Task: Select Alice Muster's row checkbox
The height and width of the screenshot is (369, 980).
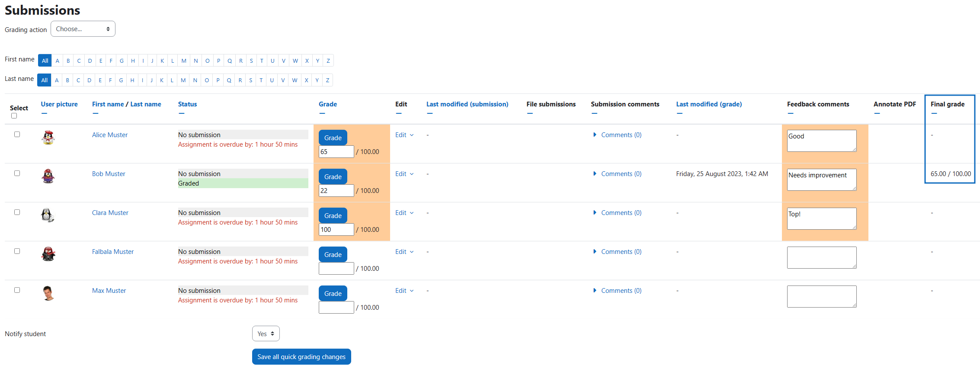Action: click(x=17, y=134)
